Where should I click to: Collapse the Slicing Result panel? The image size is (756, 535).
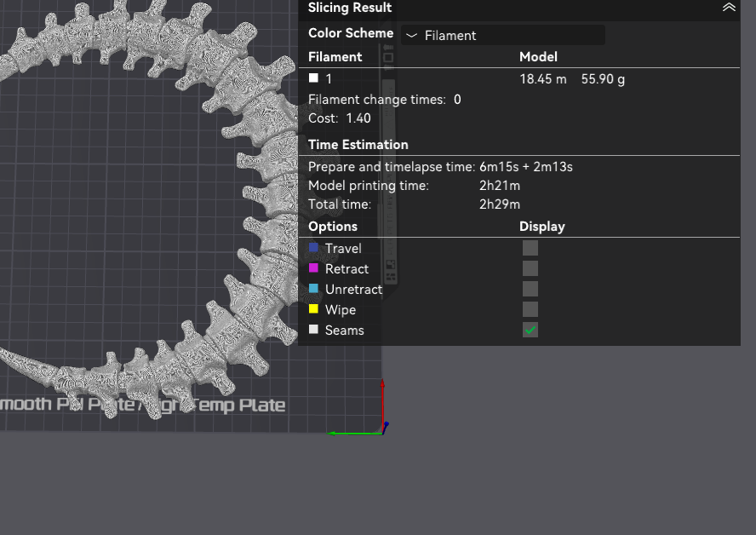point(729,8)
